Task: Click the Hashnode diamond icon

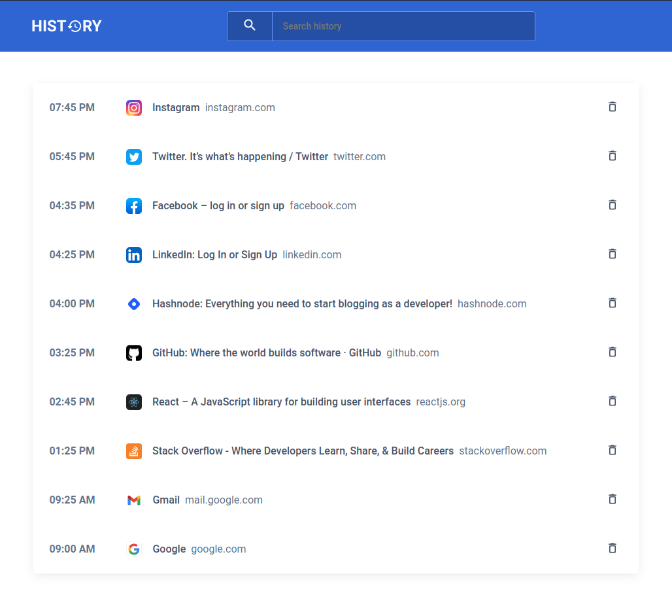Action: pos(134,303)
